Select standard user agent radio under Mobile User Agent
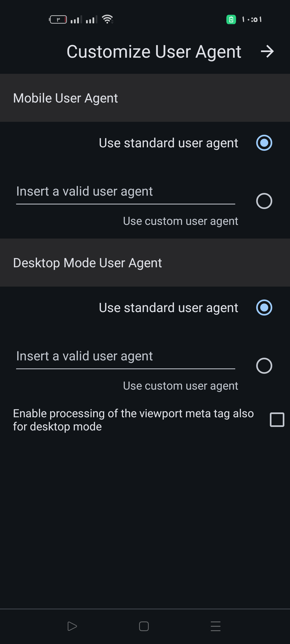290x644 pixels. 264,143
